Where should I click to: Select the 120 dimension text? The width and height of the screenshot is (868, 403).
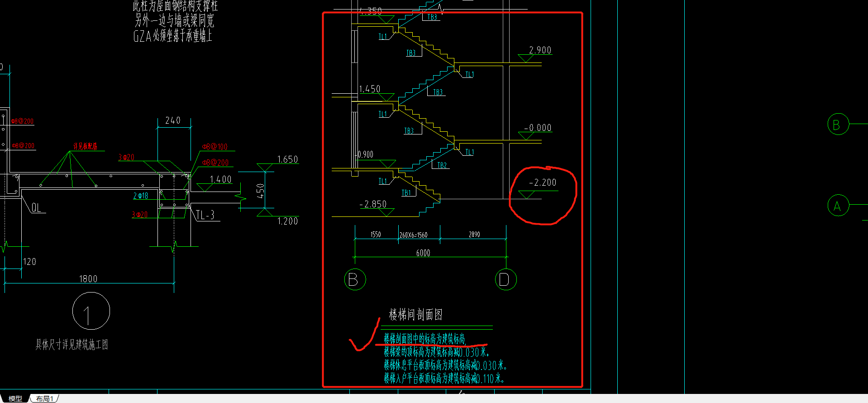(29, 262)
